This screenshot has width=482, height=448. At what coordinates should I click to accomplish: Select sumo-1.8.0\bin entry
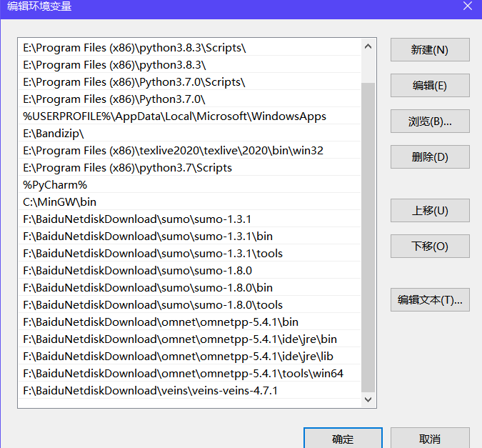[190, 288]
